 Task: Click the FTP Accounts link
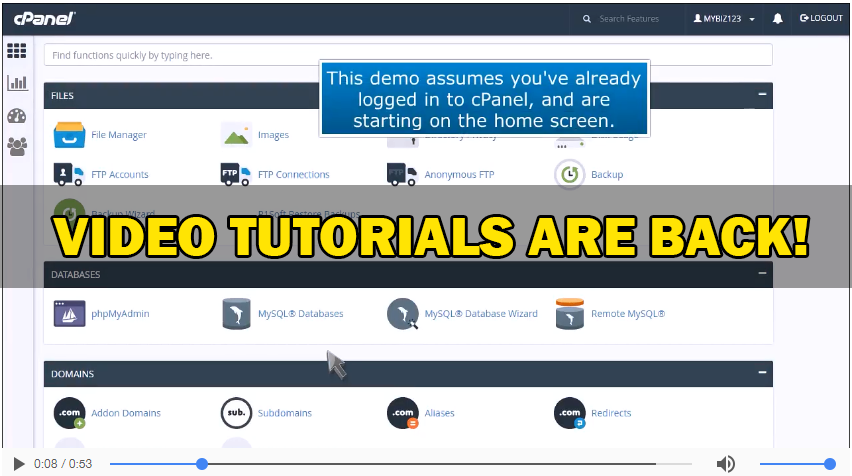point(120,174)
